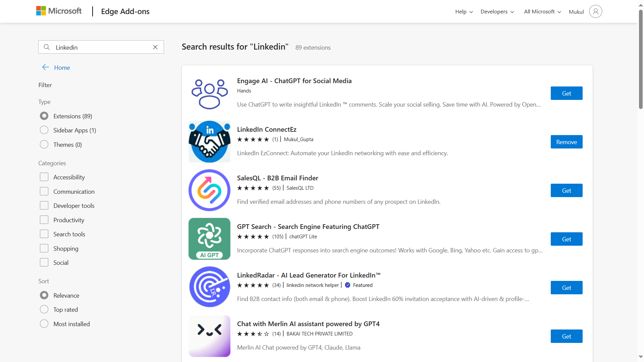The height and width of the screenshot is (362, 644).
Task: Click the Home link
Action: coord(62,67)
